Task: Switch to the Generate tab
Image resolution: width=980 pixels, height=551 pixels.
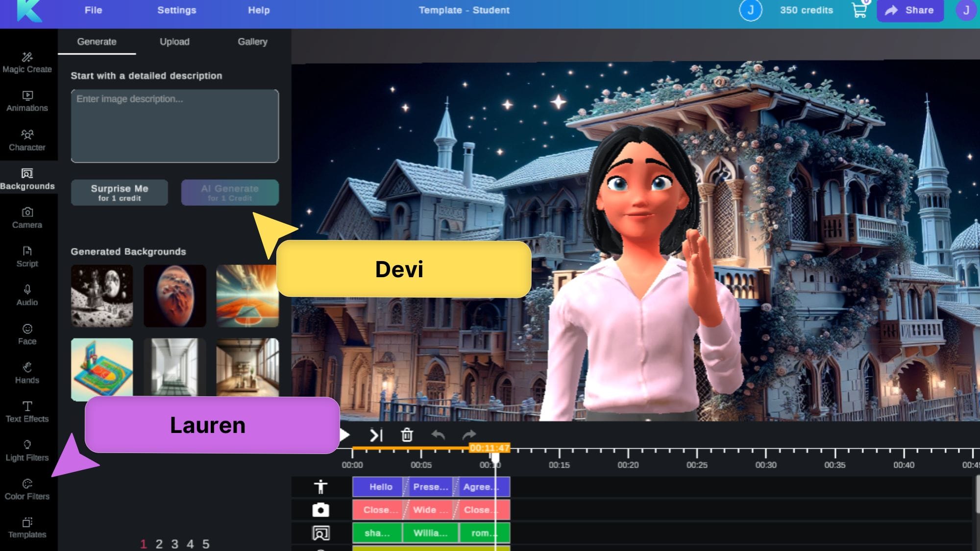Action: [96, 42]
